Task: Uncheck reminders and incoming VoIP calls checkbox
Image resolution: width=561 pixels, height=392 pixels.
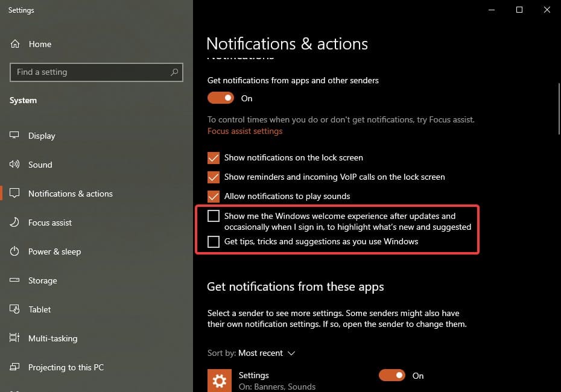Action: 214,177
